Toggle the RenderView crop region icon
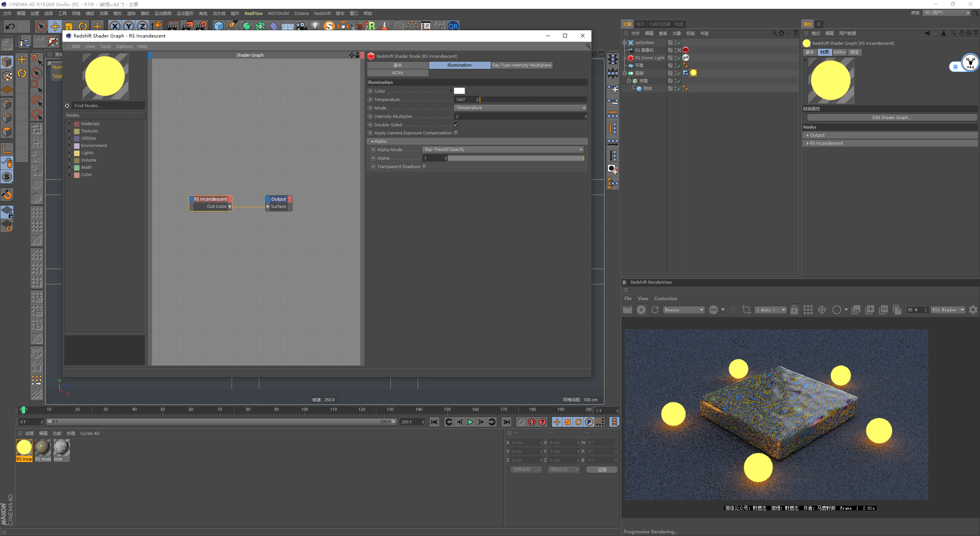The width and height of the screenshot is (980, 536). (x=746, y=310)
